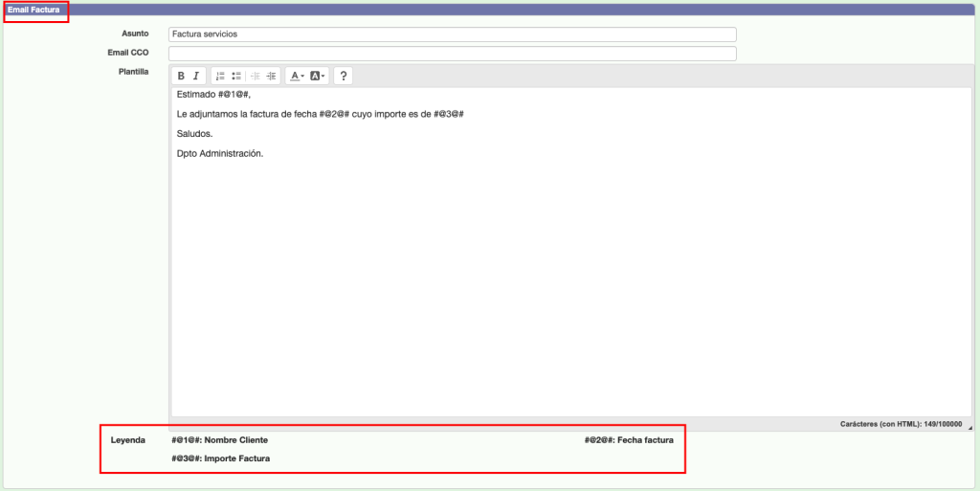Image resolution: width=980 pixels, height=491 pixels.
Task: Increase indent using the indent icon
Action: (271, 76)
